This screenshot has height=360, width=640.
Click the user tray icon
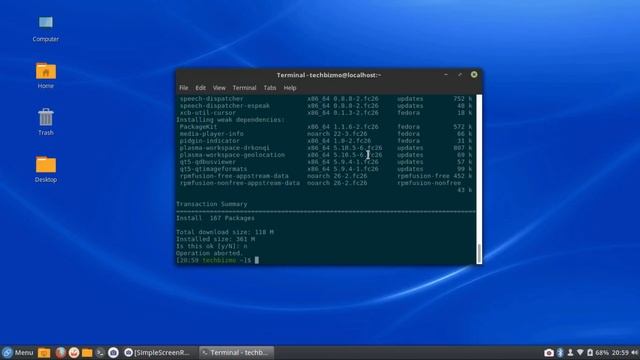[x=570, y=353]
